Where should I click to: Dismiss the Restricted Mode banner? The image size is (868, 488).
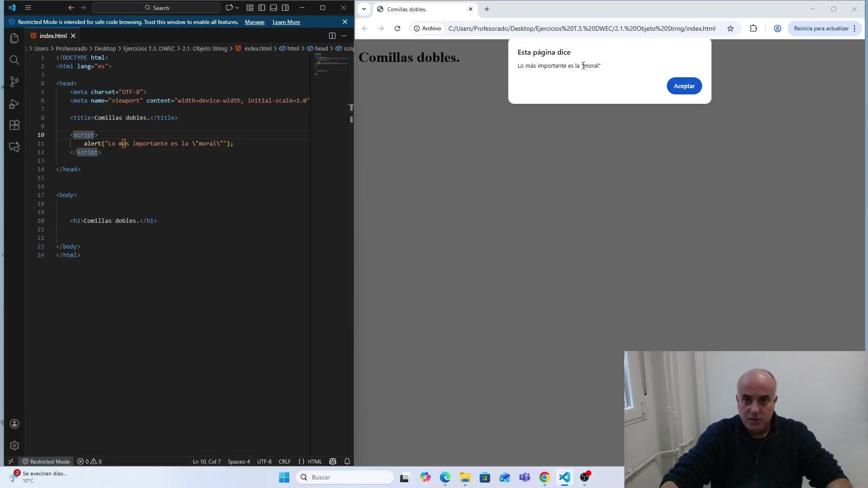click(345, 22)
